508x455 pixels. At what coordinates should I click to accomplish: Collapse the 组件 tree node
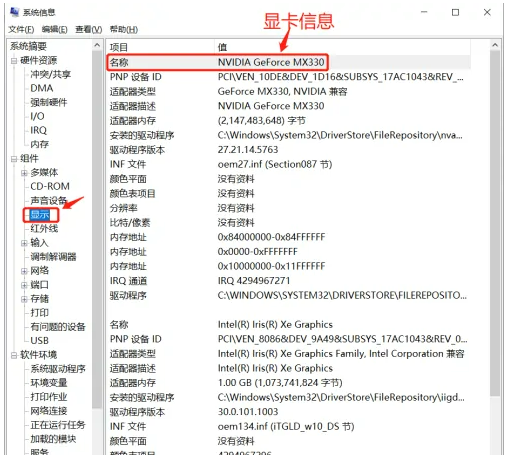pos(14,159)
